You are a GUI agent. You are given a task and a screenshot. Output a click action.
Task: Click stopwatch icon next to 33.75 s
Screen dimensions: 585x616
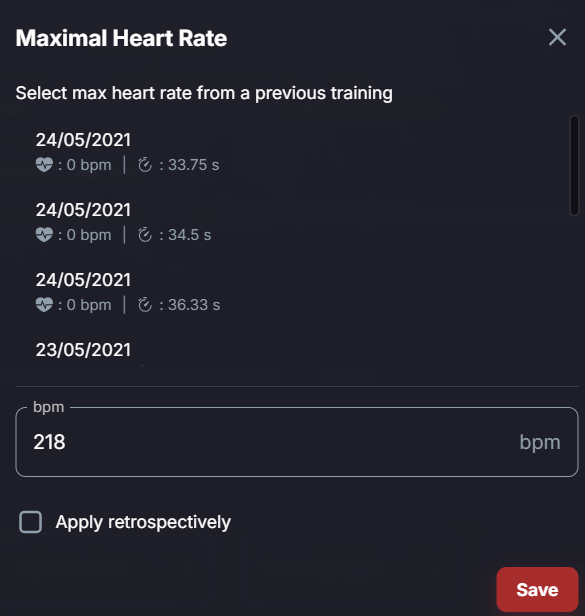click(x=145, y=165)
